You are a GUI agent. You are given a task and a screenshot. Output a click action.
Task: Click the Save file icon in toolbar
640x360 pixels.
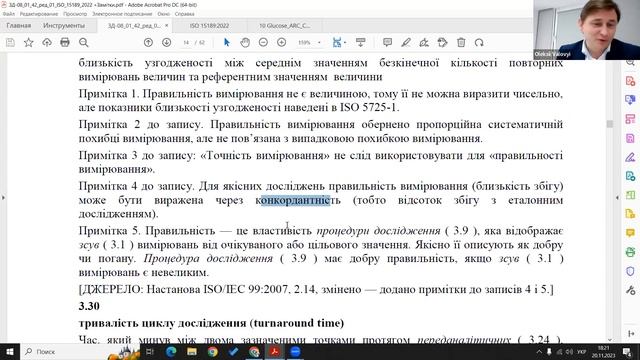tap(10, 42)
